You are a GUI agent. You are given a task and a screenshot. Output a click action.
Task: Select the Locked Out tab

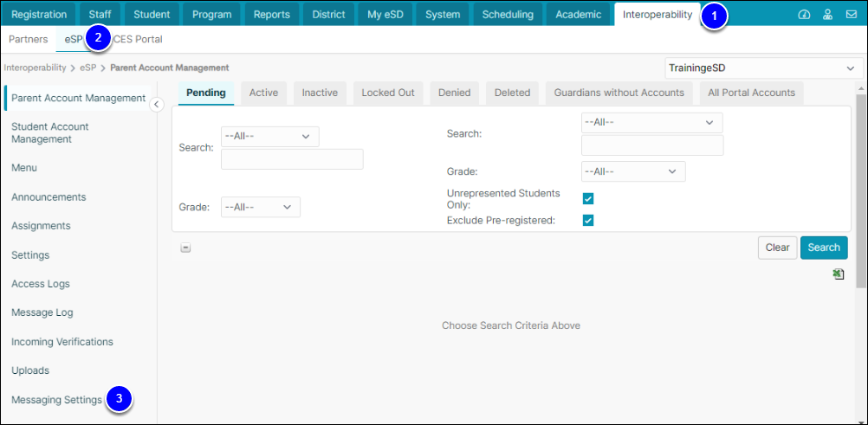(388, 93)
